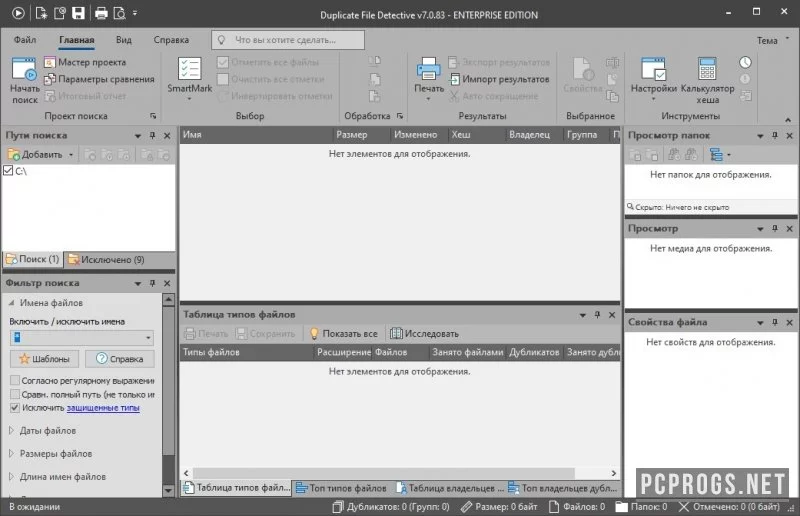Start search with Начать поиск button
This screenshot has width=800, height=516.
pos(24,81)
